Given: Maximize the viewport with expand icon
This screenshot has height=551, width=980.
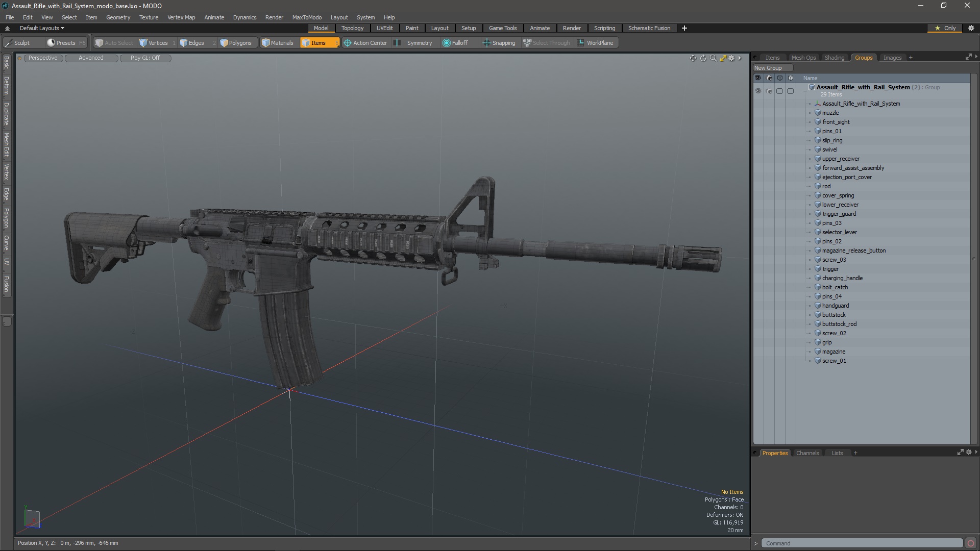Looking at the screenshot, I should pyautogui.click(x=723, y=58).
